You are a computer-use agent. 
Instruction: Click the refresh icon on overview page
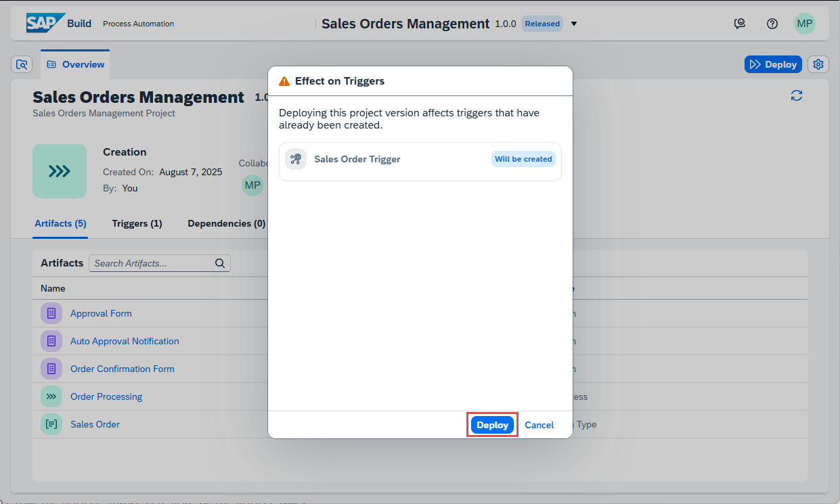click(x=797, y=95)
